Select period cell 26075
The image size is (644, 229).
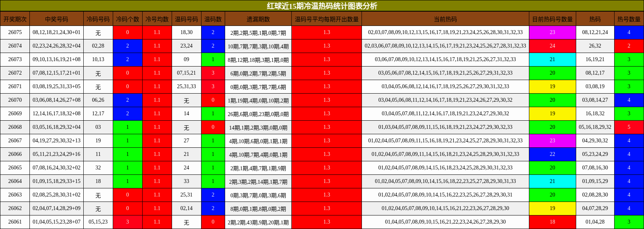pyautogui.click(x=15, y=32)
